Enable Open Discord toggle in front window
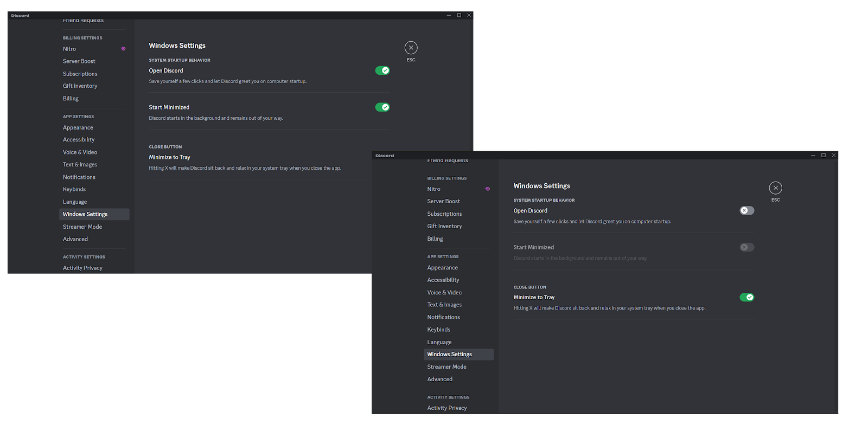The width and height of the screenshot is (868, 431). 747,210
